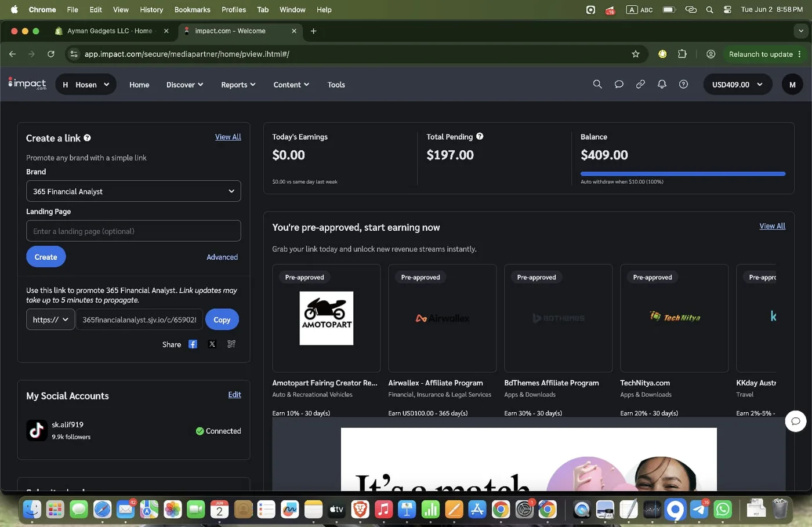The height and width of the screenshot is (527, 812).
Task: Click the help icon beside Total Pending
Action: 480,136
